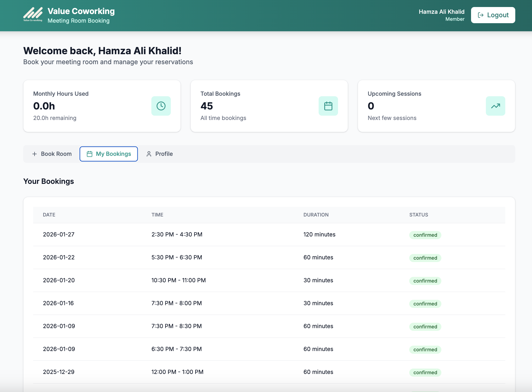The width and height of the screenshot is (532, 392).
Task: Click the Total Bookings 45 card
Action: 269,106
